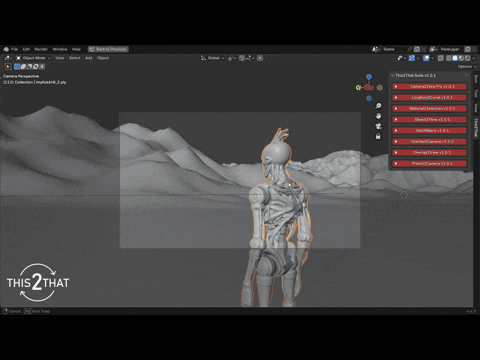The image size is (480, 360).
Task: Click the Camera Perspective label
Action: (21, 76)
